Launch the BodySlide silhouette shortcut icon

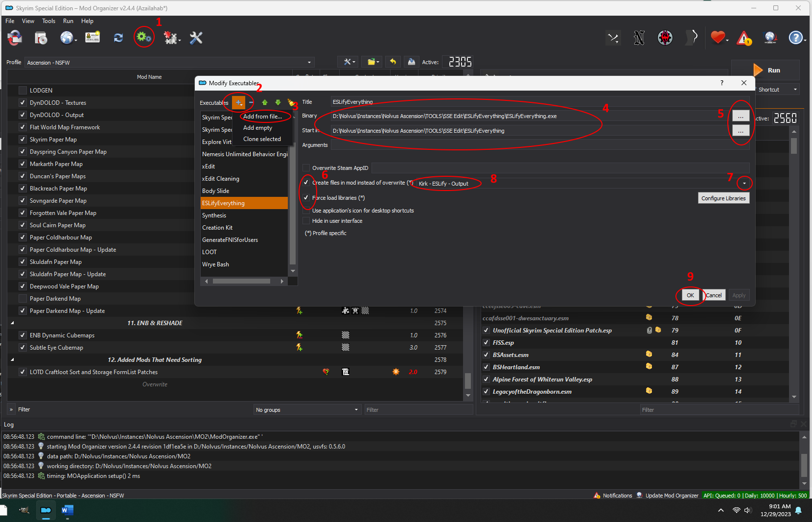click(x=692, y=37)
